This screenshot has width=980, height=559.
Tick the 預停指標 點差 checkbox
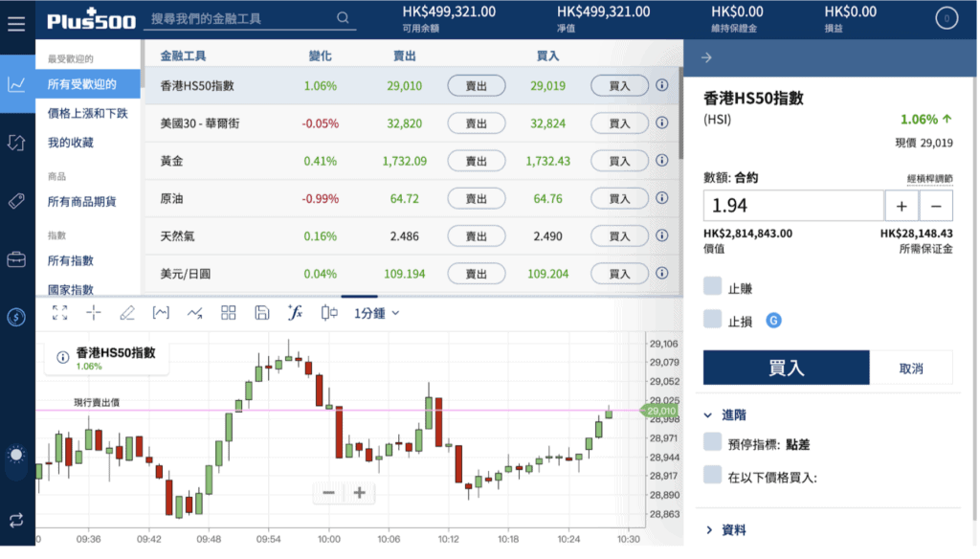tap(712, 442)
